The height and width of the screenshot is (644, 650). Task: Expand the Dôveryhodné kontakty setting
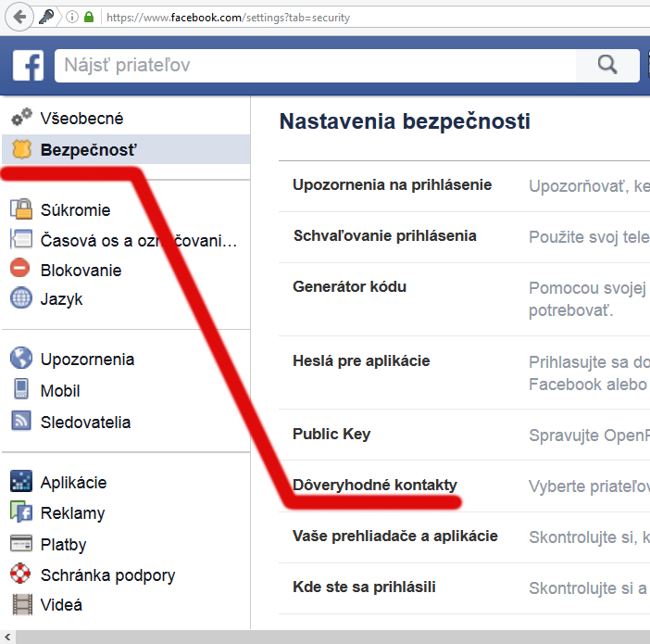(x=374, y=485)
